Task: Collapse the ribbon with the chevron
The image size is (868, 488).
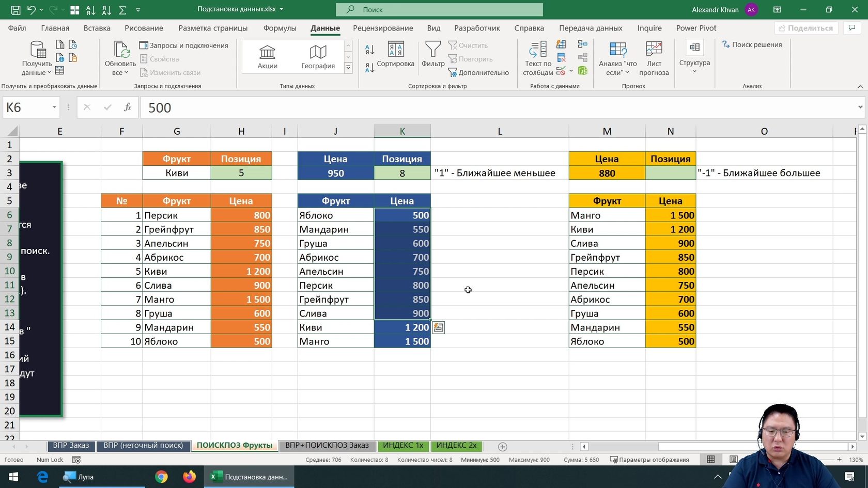Action: (860, 86)
